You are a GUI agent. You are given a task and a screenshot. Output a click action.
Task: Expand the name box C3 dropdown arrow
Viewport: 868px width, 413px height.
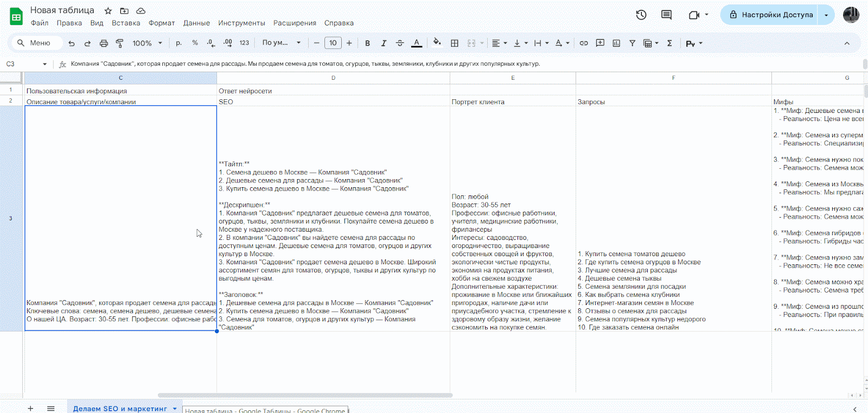44,64
